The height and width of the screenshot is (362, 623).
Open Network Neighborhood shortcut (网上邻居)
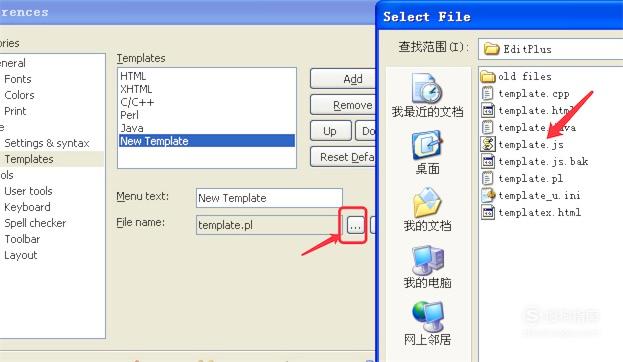coord(427,324)
